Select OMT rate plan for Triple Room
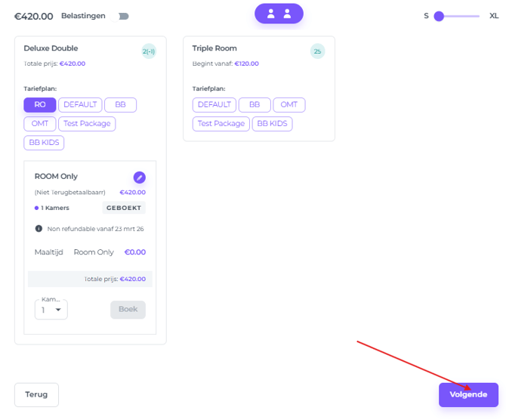Image resolution: width=506 pixels, height=420 pixels. [x=289, y=105]
